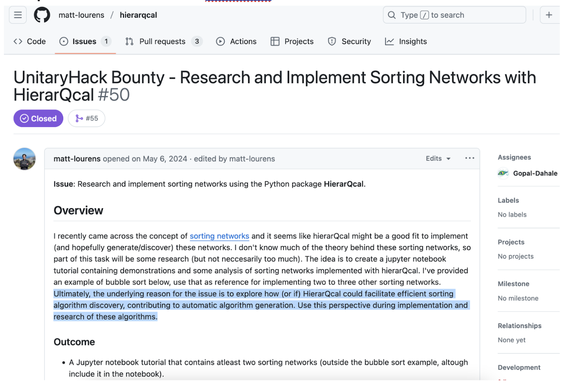Click the Projects table icon
570x392 pixels.
[275, 41]
